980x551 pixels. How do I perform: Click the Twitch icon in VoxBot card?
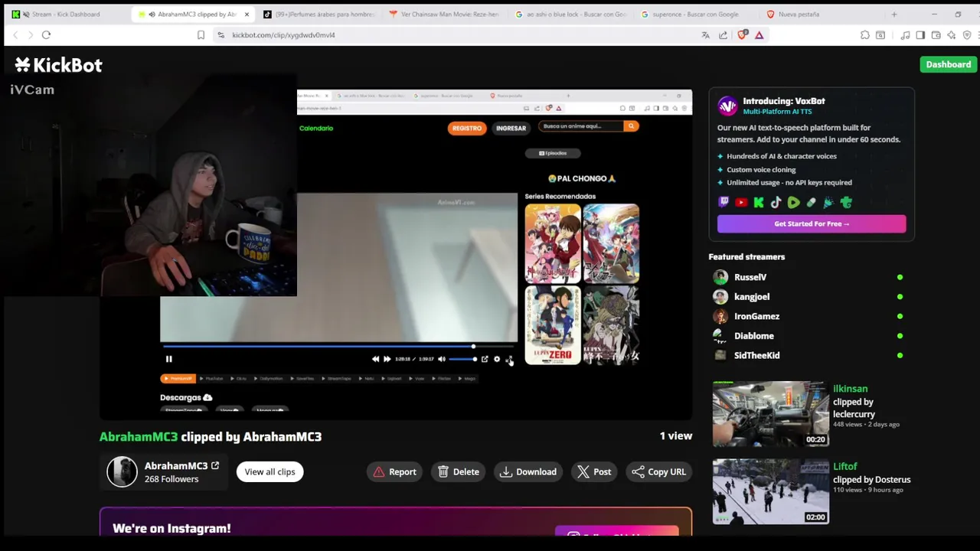coord(724,202)
